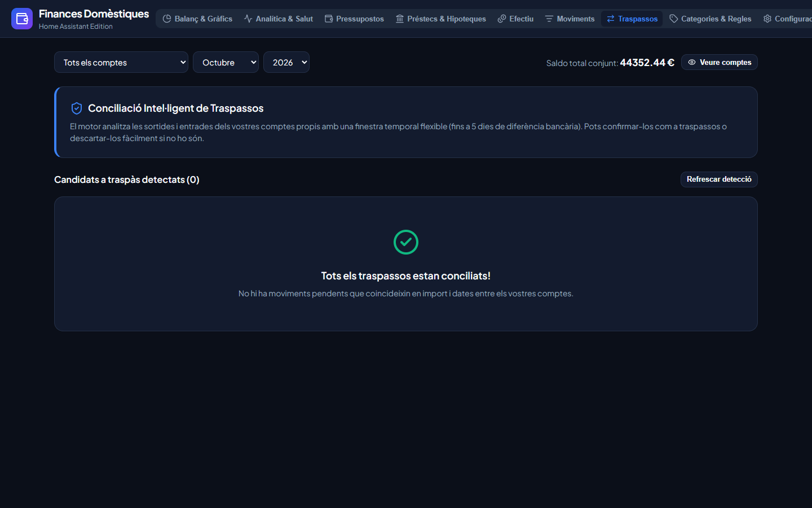812x508 pixels.
Task: Click the green checkmark circle icon
Action: (406, 242)
